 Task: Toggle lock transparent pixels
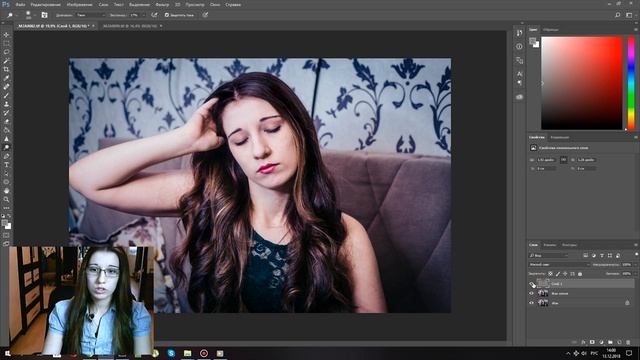click(x=550, y=273)
